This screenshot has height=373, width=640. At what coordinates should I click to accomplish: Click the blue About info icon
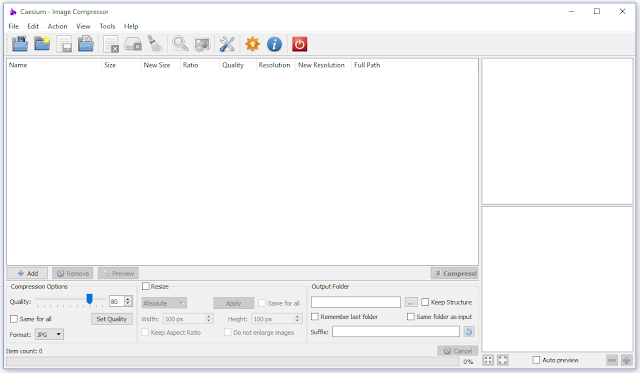tap(274, 44)
